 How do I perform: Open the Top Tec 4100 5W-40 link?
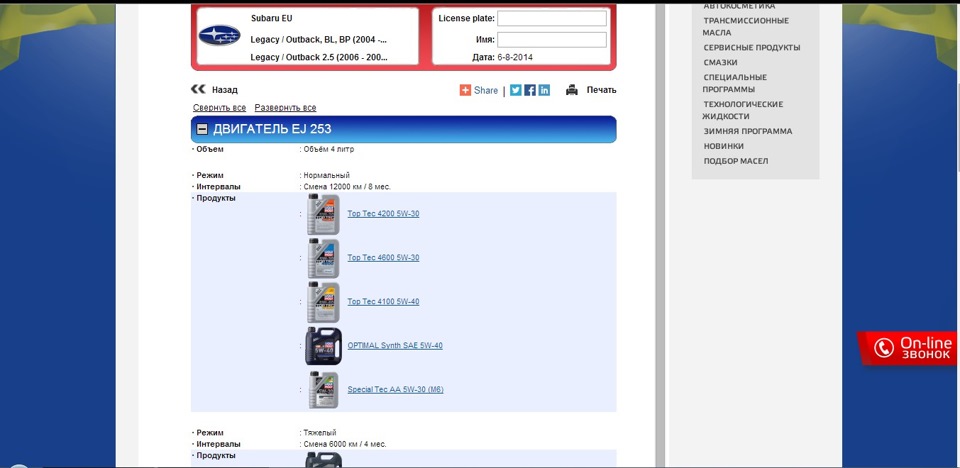click(383, 302)
